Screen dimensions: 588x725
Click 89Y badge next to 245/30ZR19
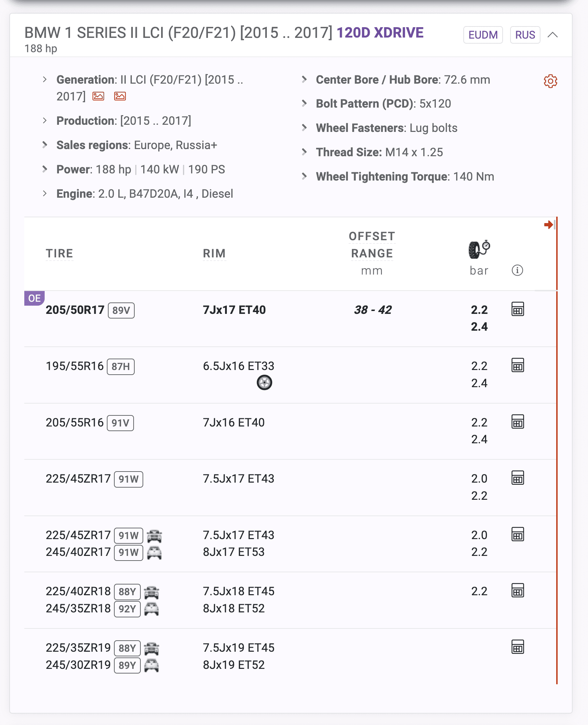[127, 666]
